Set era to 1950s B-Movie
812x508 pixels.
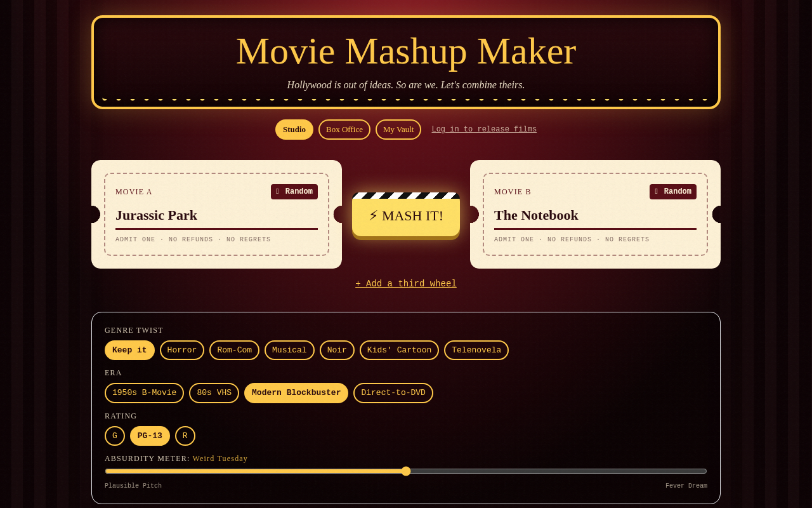point(144,393)
